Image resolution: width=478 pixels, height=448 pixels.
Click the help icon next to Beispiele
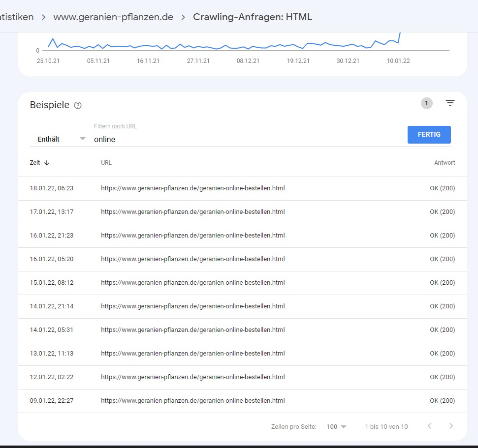[77, 105]
